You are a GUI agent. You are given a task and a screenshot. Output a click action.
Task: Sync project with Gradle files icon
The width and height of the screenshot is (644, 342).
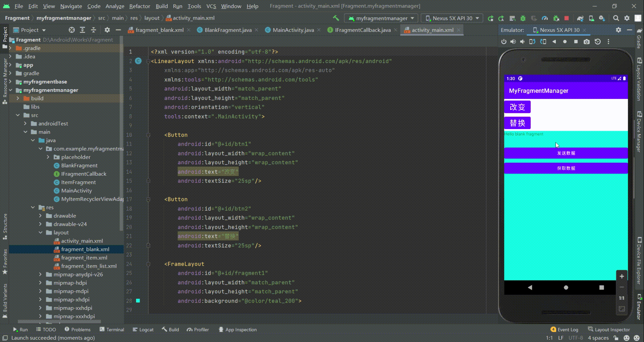(x=580, y=18)
